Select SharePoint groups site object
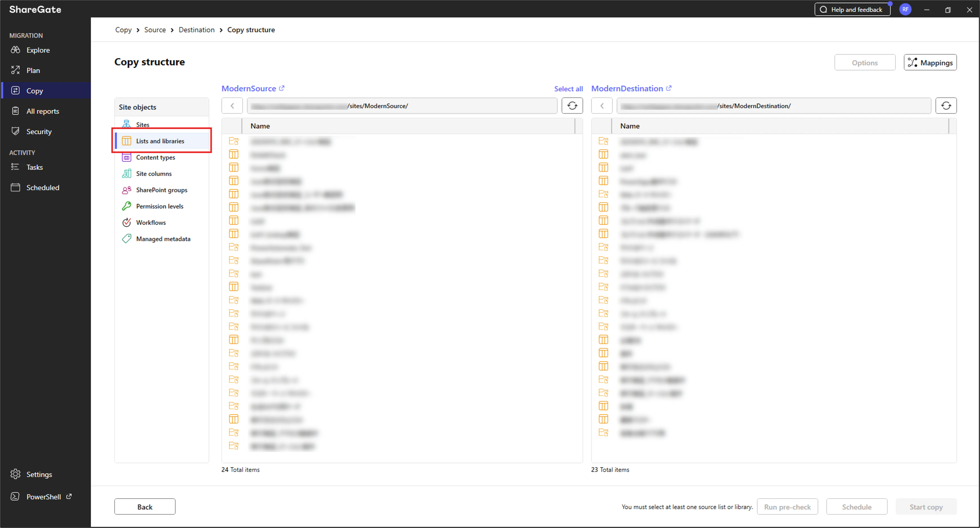This screenshot has width=980, height=528. (162, 190)
